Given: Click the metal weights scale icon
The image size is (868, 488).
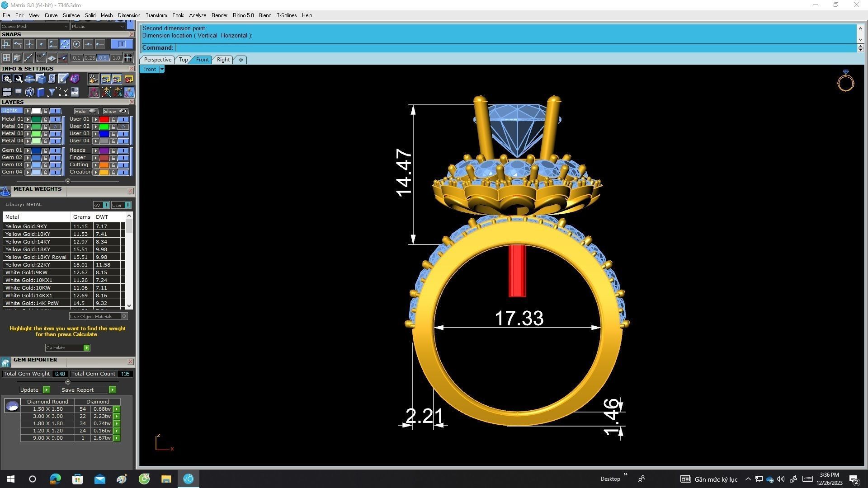Looking at the screenshot, I should tap(5, 192).
